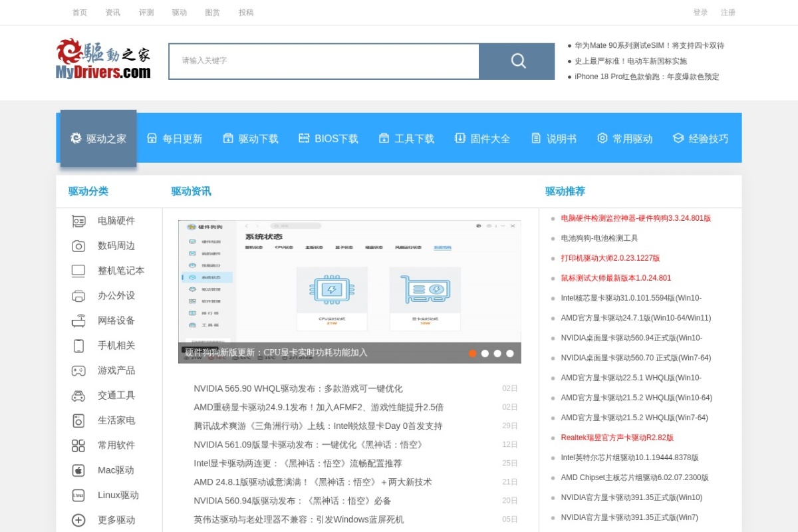Open NVIDIA桌面显卡驱动560.94正式版 link
This screenshot has width=798, height=532.
[x=631, y=338]
